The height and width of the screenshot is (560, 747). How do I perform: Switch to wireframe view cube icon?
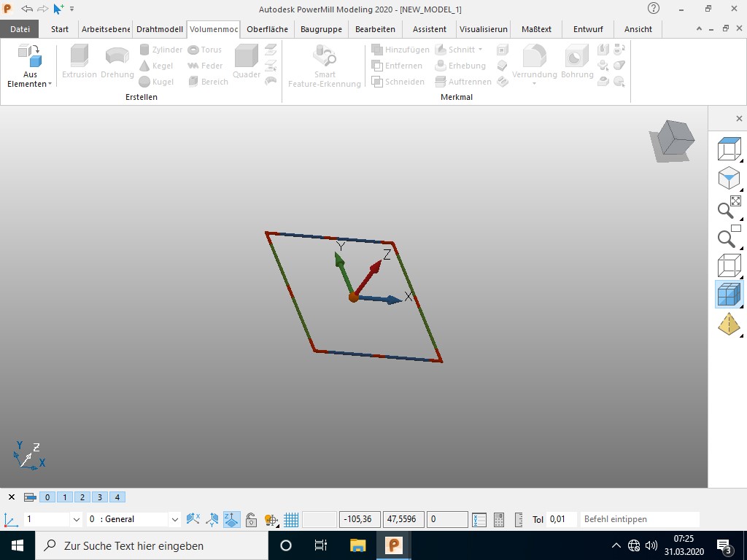pos(729,265)
